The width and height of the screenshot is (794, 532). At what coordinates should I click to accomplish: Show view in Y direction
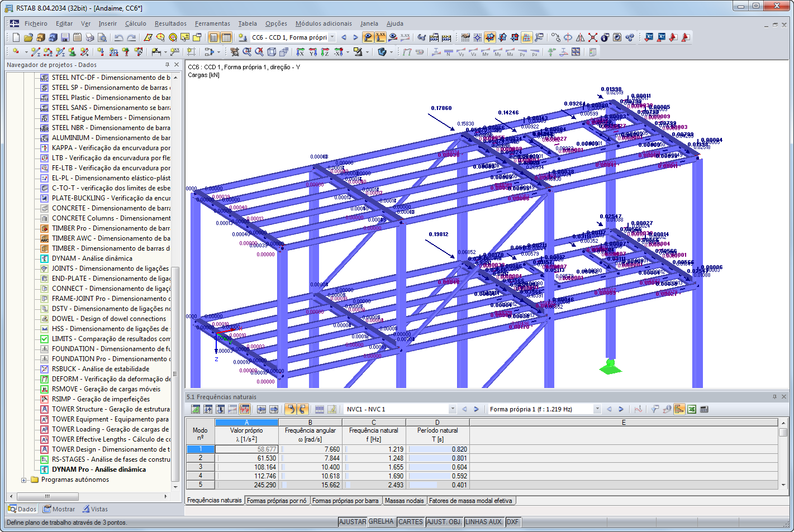[x=313, y=52]
